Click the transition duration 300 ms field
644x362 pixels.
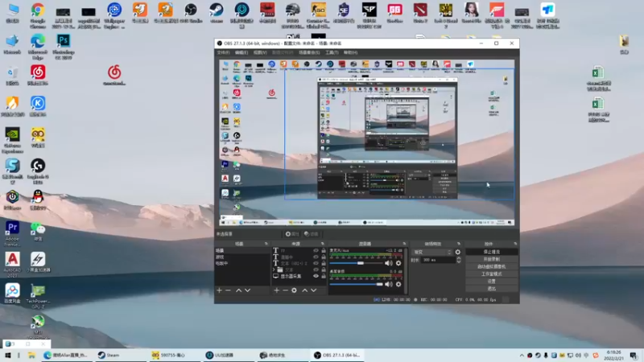tap(438, 260)
